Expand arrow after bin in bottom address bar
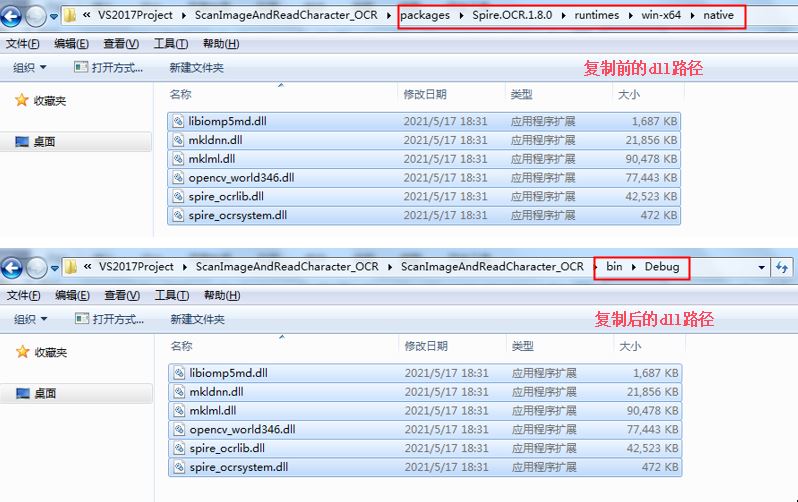 click(x=634, y=267)
